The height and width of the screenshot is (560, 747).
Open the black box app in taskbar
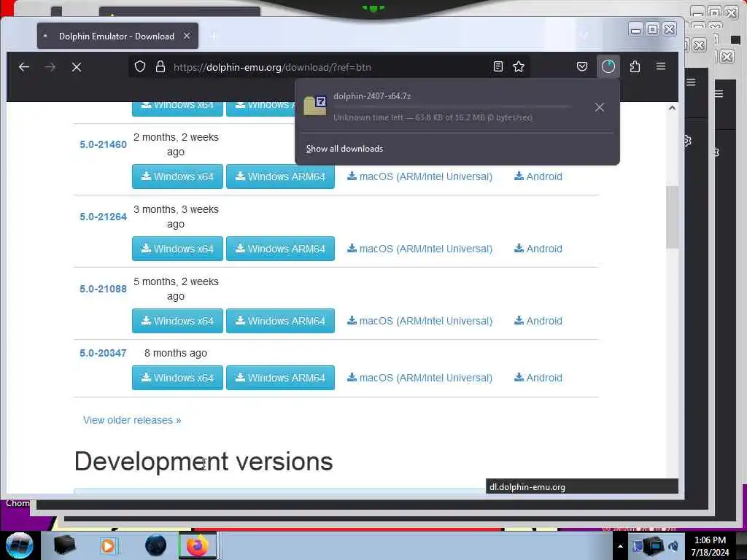pyautogui.click(x=64, y=545)
